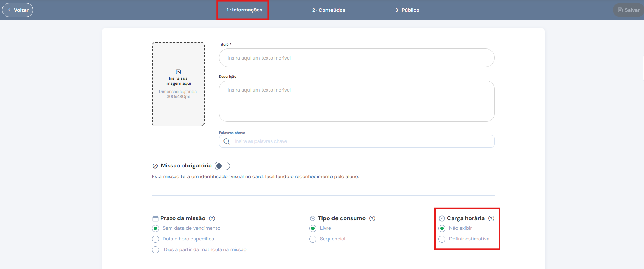The width and height of the screenshot is (644, 269).
Task: Focus the Título input field
Action: pyautogui.click(x=356, y=58)
